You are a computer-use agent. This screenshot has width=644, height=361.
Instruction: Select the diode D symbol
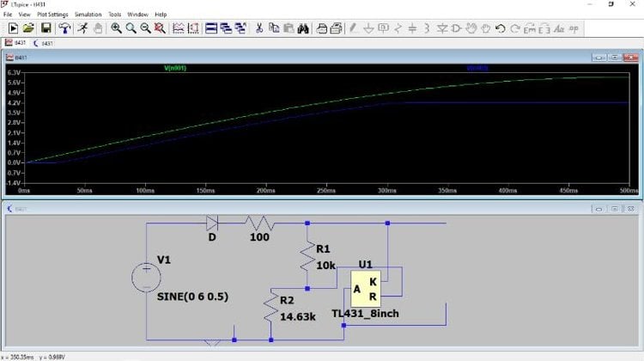[212, 223]
